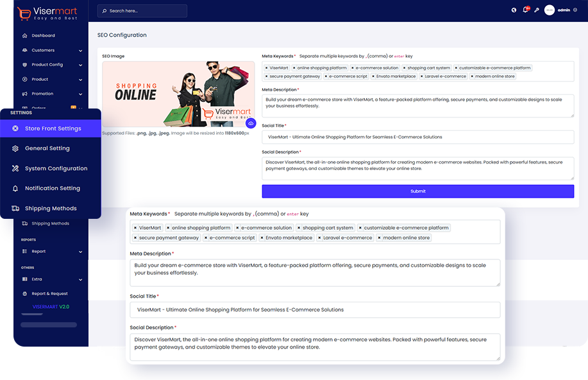Delete 'secure payment gateway' tag in enlarged overlay card
Viewport: 588px width, 380px height.
click(x=135, y=237)
